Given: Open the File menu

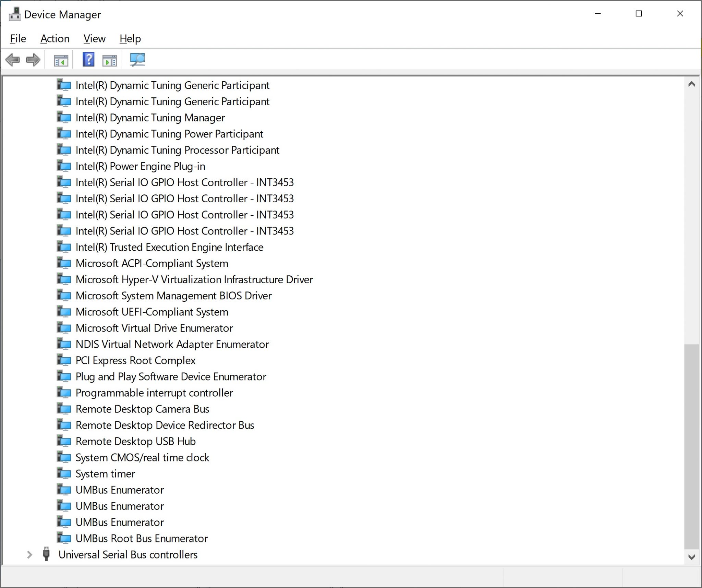Looking at the screenshot, I should click(17, 38).
